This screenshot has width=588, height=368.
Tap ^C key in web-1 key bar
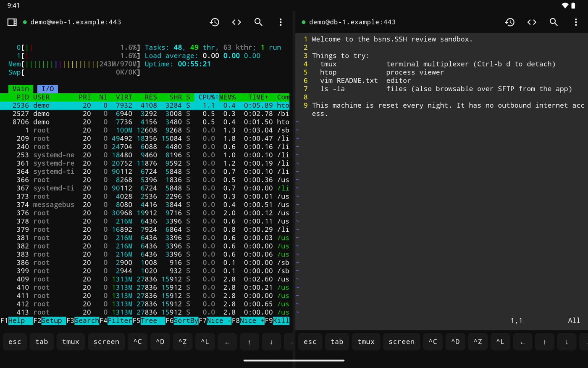click(x=138, y=342)
